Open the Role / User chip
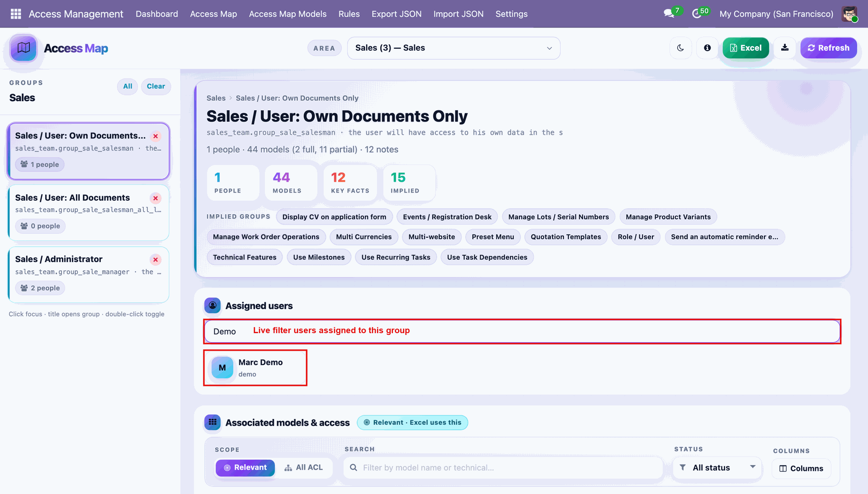Image resolution: width=868 pixels, height=494 pixels. click(636, 237)
